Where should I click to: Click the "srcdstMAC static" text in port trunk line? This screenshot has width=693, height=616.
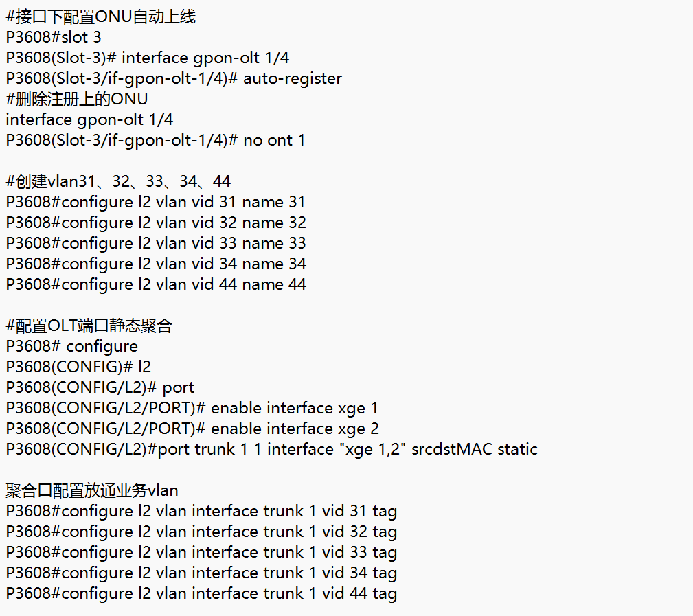tap(475, 449)
